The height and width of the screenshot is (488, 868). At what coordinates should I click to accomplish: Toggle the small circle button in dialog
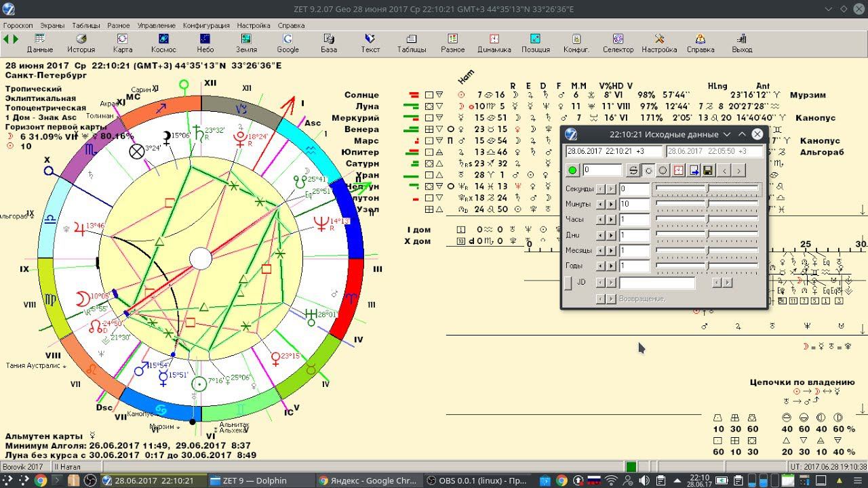[648, 171]
